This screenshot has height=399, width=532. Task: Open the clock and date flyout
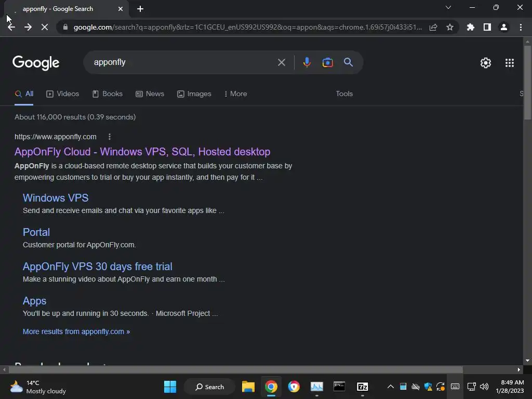(x=510, y=387)
